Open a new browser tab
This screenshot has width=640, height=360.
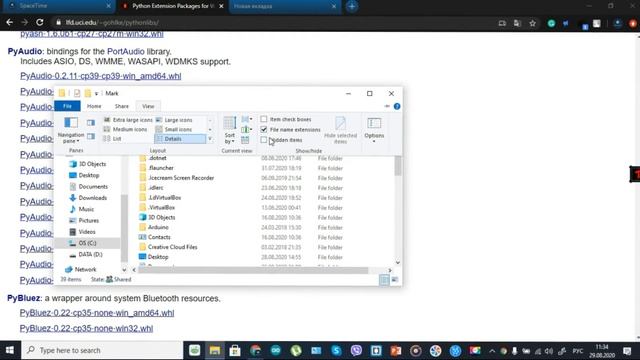click(x=352, y=6)
